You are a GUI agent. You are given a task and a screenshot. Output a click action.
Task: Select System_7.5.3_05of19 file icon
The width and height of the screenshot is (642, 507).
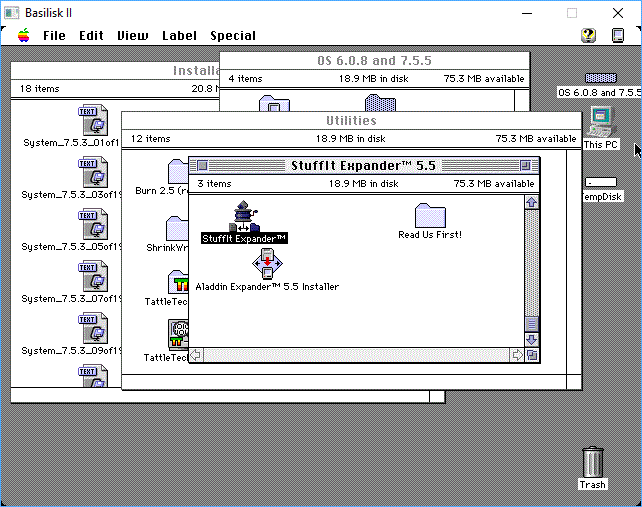click(93, 224)
